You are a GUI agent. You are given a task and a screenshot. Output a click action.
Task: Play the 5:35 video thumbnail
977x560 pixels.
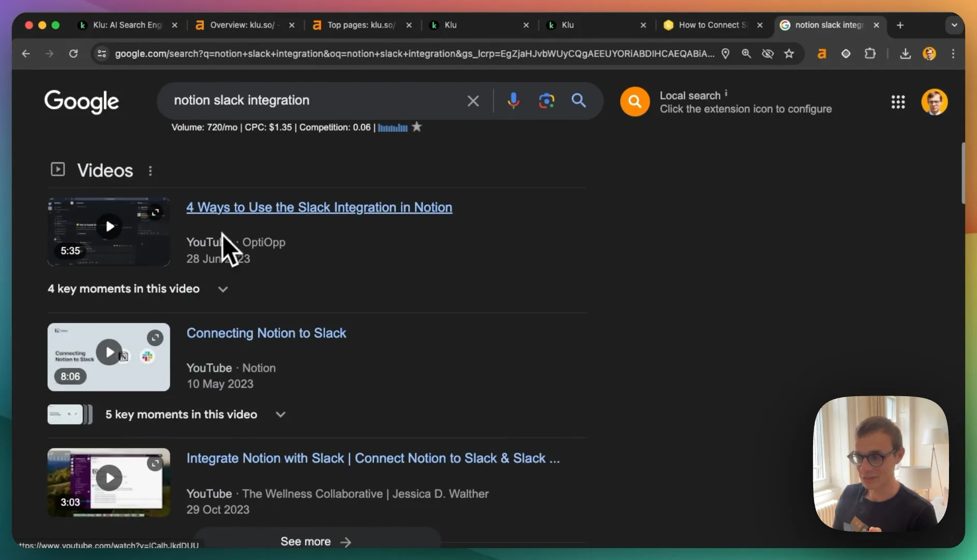tap(108, 231)
